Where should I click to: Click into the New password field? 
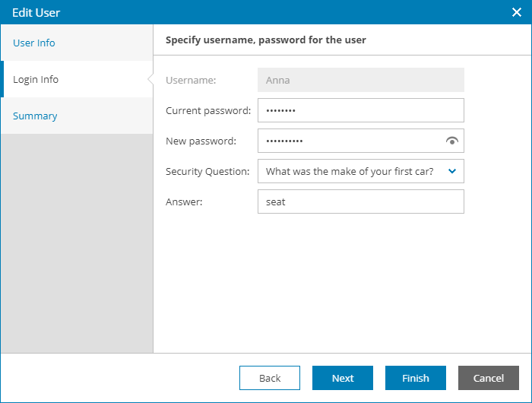point(350,141)
